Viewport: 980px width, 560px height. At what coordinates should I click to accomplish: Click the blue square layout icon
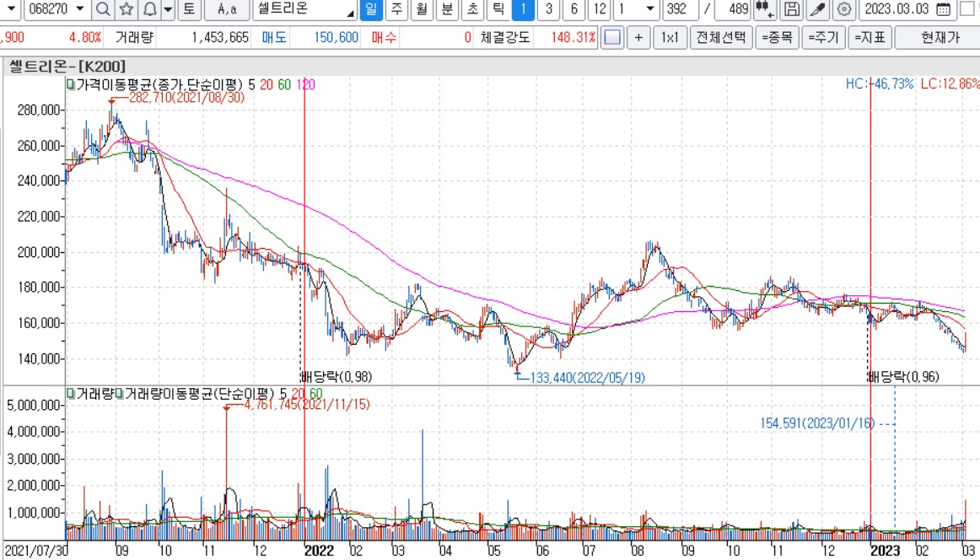coord(612,37)
